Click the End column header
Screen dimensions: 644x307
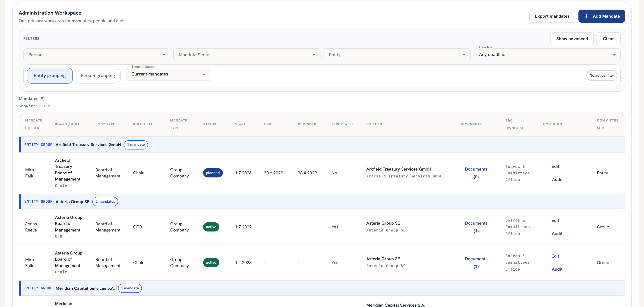point(268,124)
